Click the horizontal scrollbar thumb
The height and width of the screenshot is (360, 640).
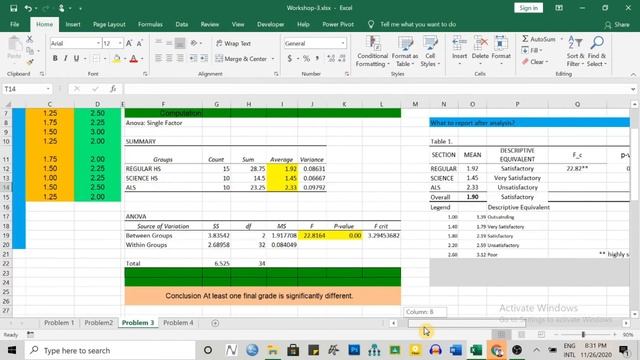click(x=467, y=323)
